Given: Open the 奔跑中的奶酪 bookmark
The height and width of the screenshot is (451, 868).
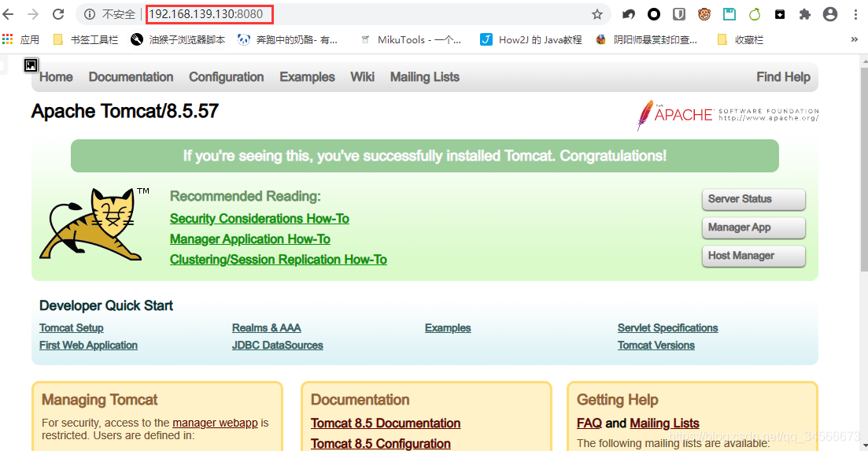Looking at the screenshot, I should (x=287, y=39).
